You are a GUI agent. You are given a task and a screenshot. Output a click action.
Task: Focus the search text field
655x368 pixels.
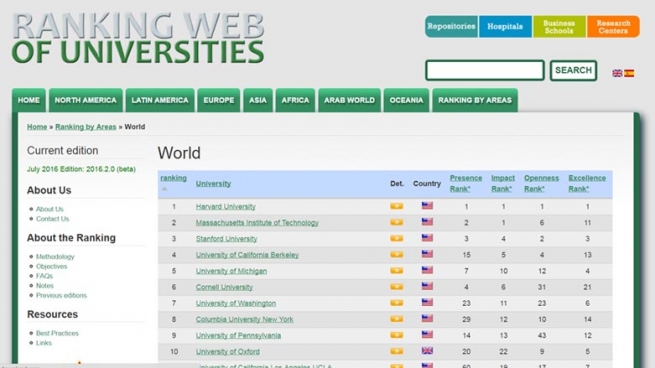tap(485, 70)
